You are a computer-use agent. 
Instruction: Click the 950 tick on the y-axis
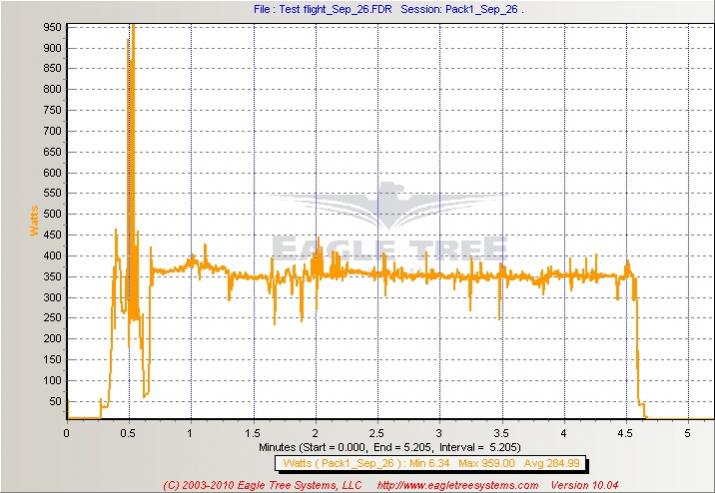pyautogui.click(x=49, y=27)
